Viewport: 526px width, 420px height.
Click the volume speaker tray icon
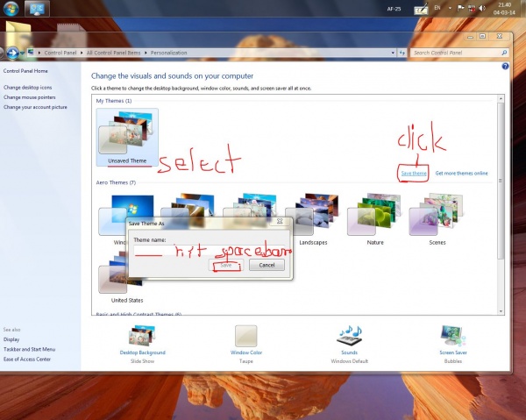click(482, 8)
